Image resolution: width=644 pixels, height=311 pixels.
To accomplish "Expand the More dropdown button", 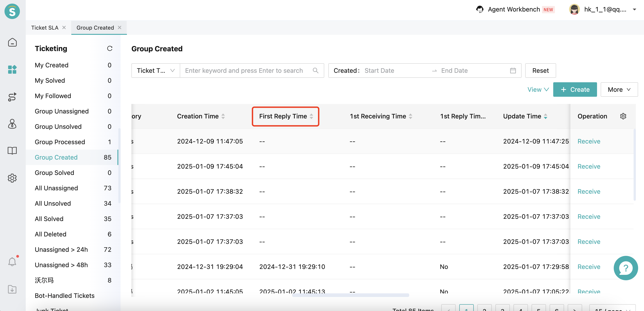I will pyautogui.click(x=619, y=90).
